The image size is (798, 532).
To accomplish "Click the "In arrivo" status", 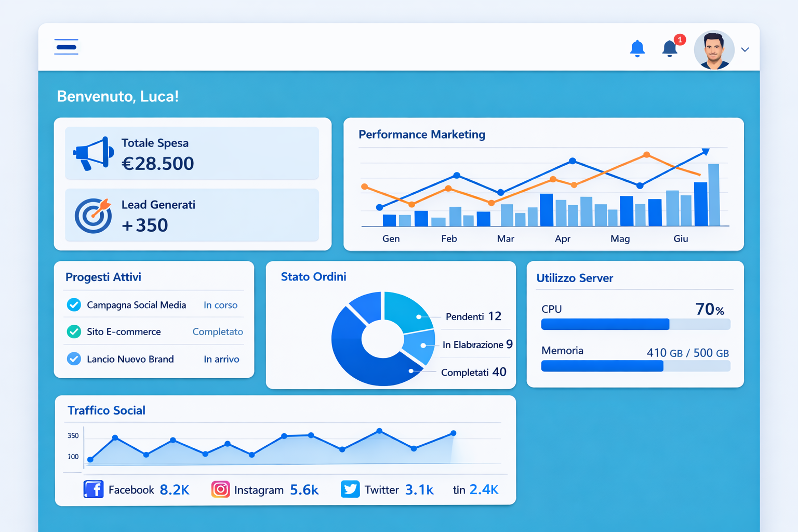I will [221, 359].
